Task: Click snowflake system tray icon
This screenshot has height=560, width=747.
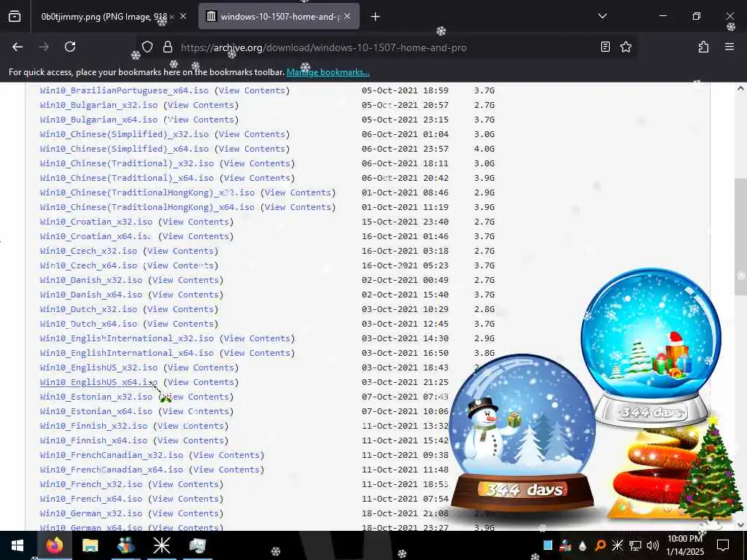Action: [x=617, y=545]
